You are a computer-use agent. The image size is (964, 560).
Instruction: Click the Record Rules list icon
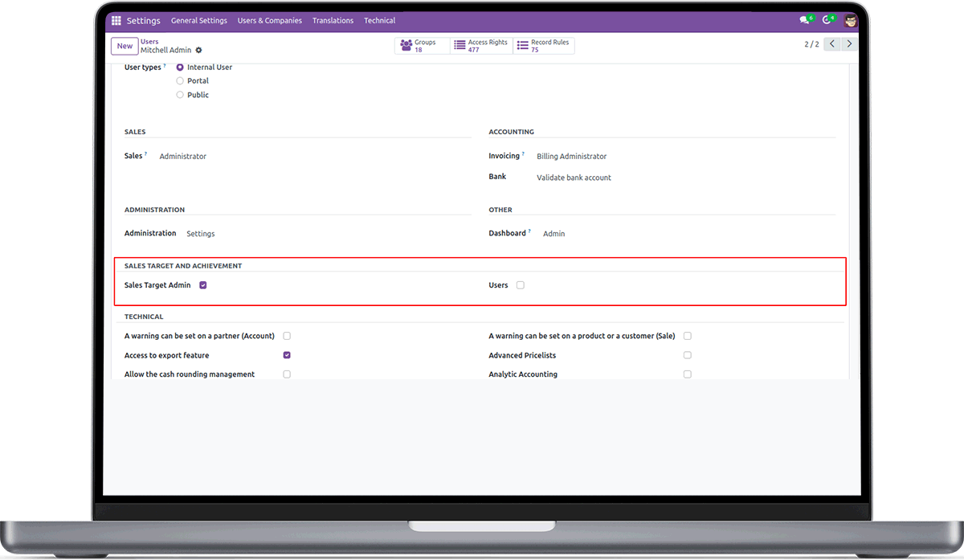click(x=522, y=46)
